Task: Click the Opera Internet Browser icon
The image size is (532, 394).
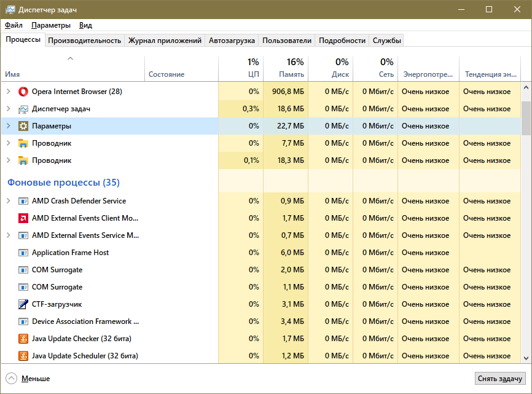Action: [x=23, y=92]
